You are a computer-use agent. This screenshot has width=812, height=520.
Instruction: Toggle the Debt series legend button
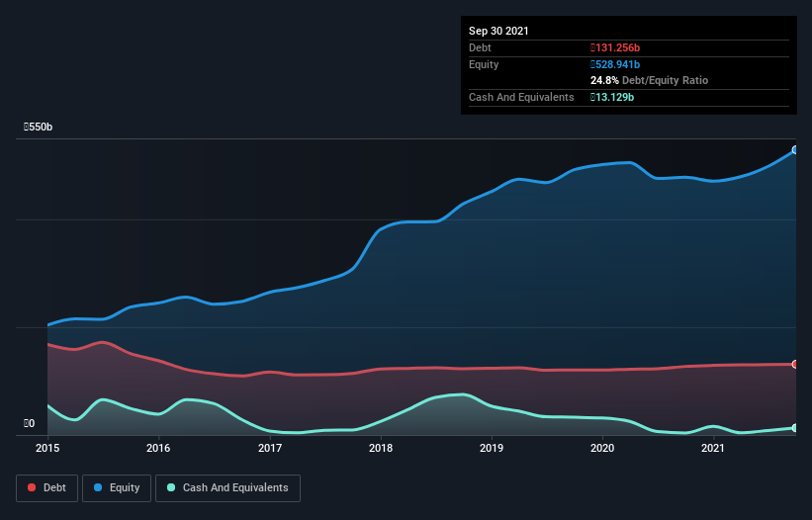coord(47,488)
